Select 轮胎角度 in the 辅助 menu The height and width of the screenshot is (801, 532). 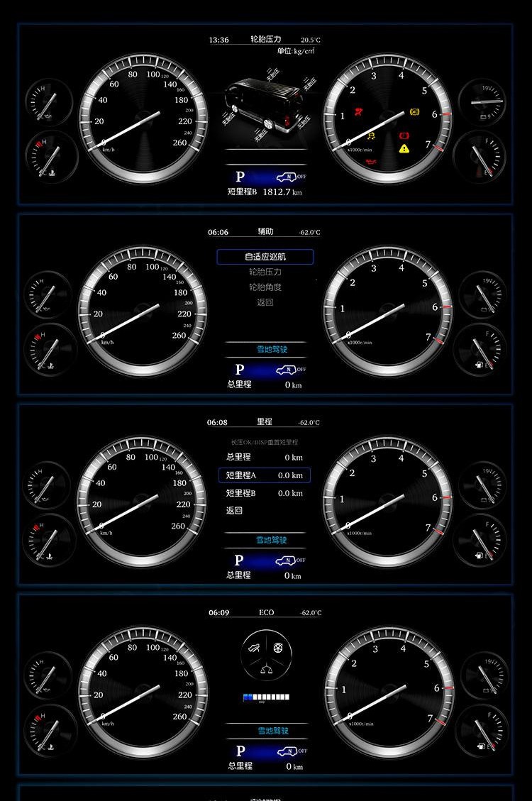pos(265,287)
